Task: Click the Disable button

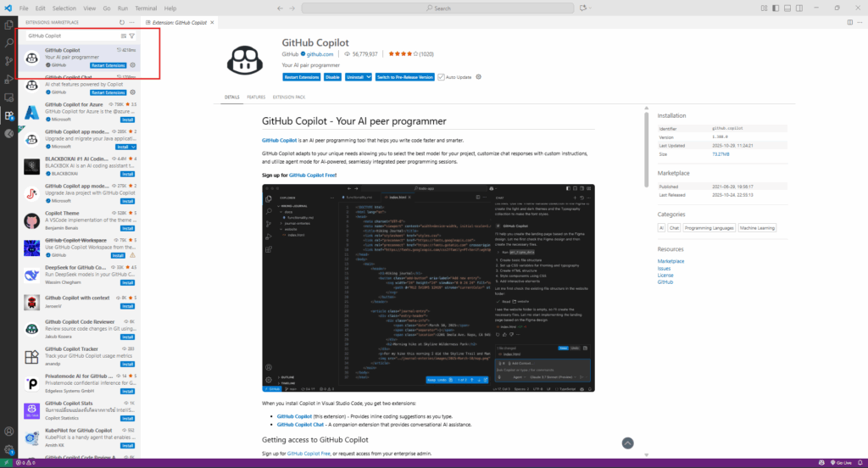Action: coord(332,77)
